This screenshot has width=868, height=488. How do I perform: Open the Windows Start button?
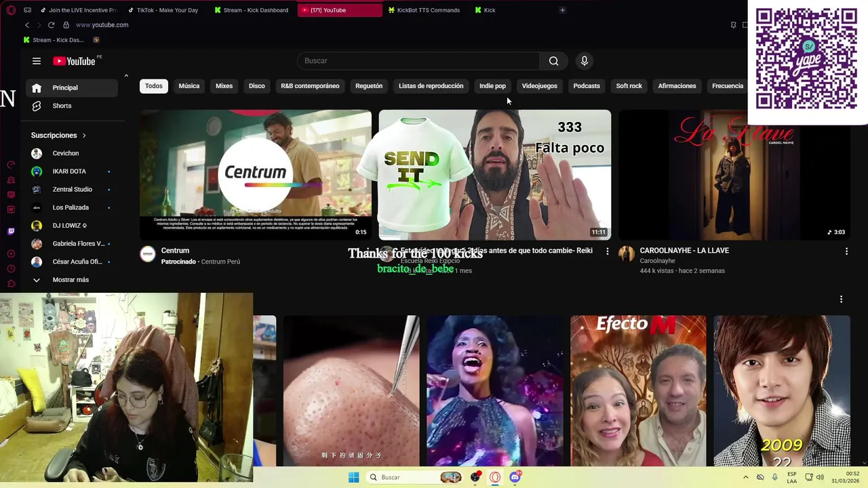click(x=353, y=477)
